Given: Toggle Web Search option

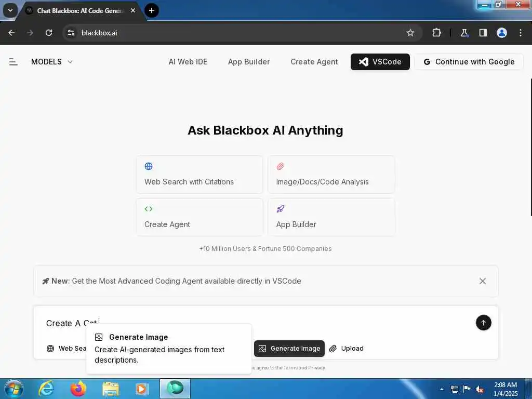Looking at the screenshot, I should (66, 349).
